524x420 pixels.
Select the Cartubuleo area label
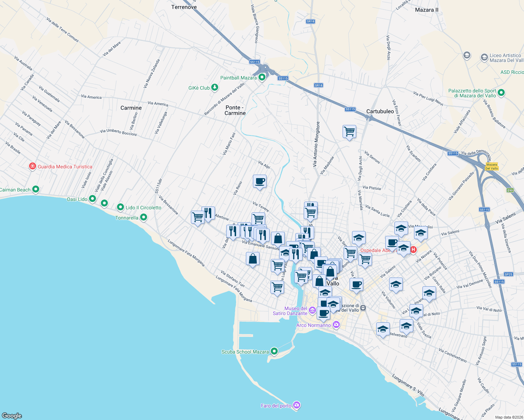point(380,111)
